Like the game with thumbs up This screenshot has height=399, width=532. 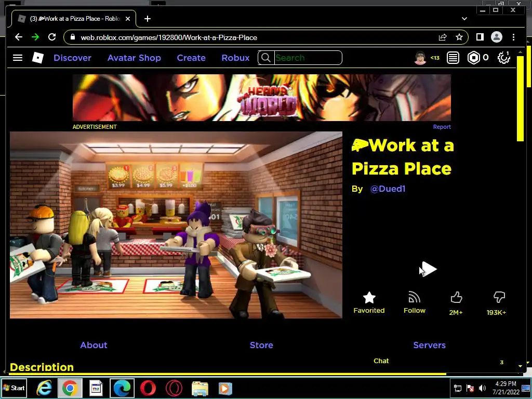(x=456, y=298)
